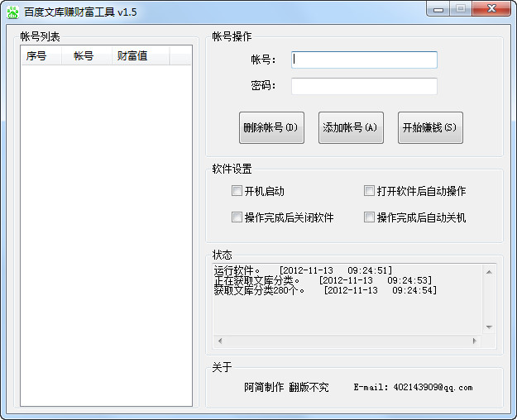Viewport: 517px width, 420px height.
Task: Select the 获取文库分类280个。 log line
Action: click(x=325, y=290)
